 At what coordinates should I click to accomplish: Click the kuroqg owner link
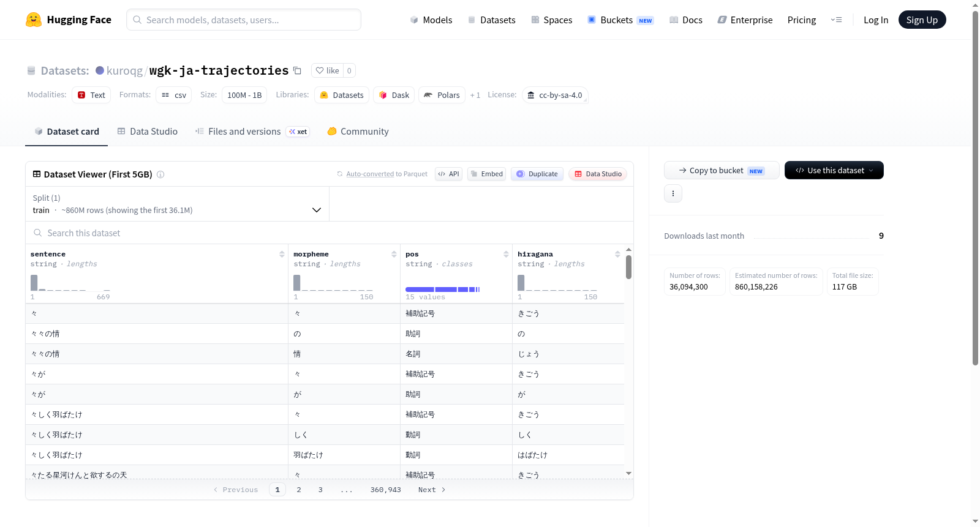[124, 70]
